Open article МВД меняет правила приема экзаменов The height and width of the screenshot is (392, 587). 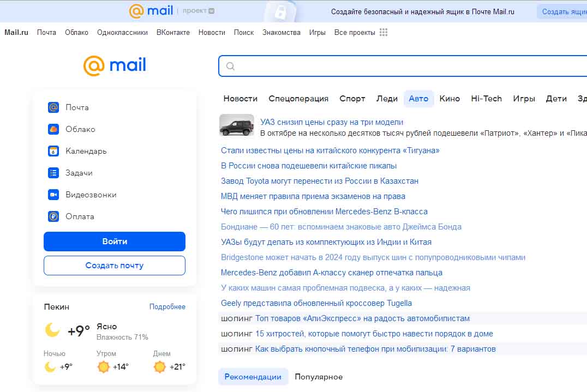coord(313,196)
